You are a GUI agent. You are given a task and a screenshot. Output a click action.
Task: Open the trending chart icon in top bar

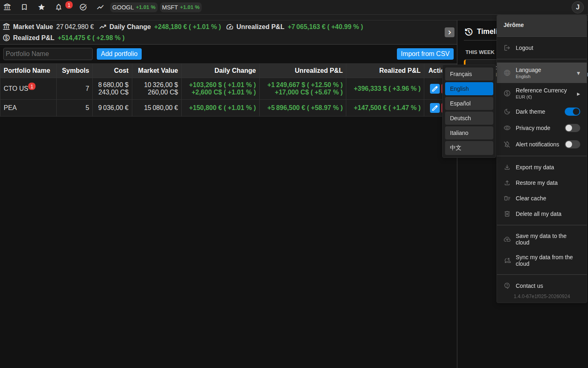point(100,7)
